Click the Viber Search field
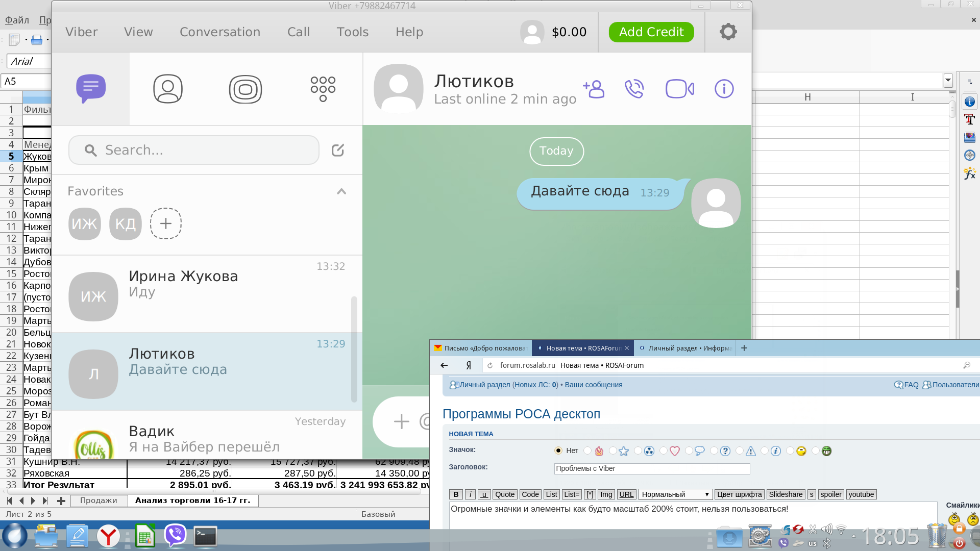 coord(194,150)
